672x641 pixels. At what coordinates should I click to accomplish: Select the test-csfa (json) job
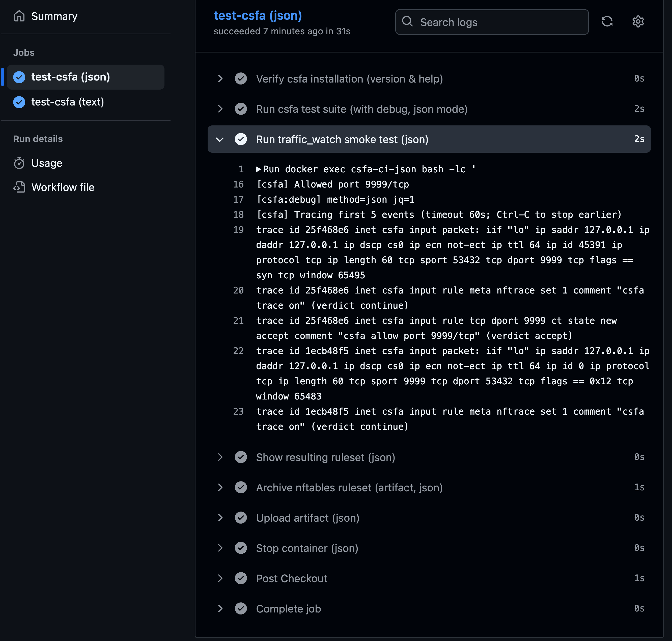point(86,77)
